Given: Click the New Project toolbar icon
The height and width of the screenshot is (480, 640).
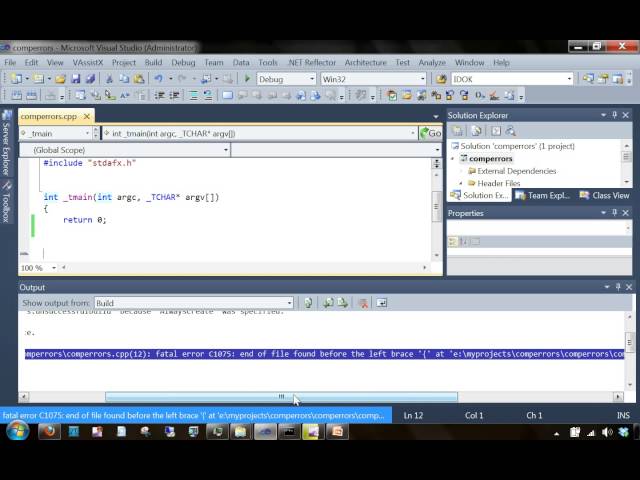Looking at the screenshot, I should coord(17,78).
